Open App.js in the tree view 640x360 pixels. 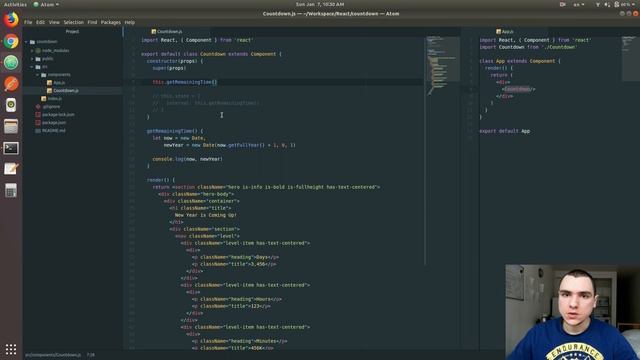(59, 82)
